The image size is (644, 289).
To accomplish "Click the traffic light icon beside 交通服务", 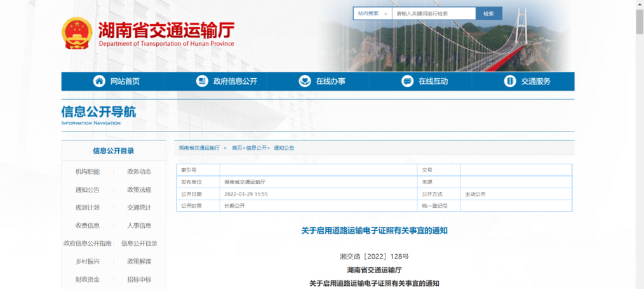I will 510,81.
